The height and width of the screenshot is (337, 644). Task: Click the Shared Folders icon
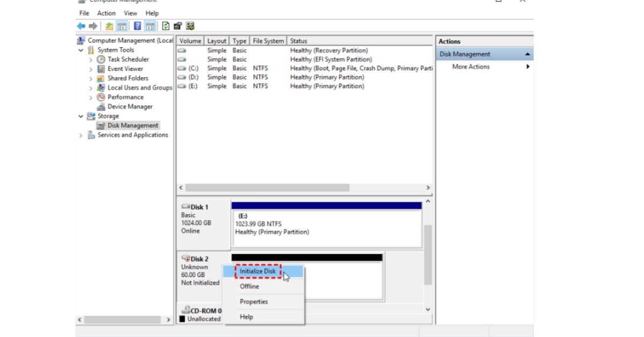coord(101,78)
